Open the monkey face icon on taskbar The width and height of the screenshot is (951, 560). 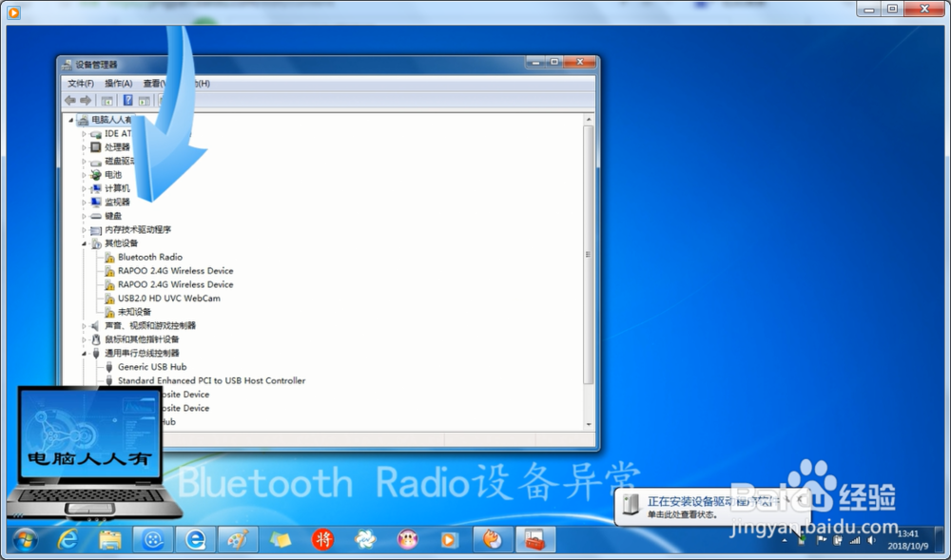click(x=408, y=539)
